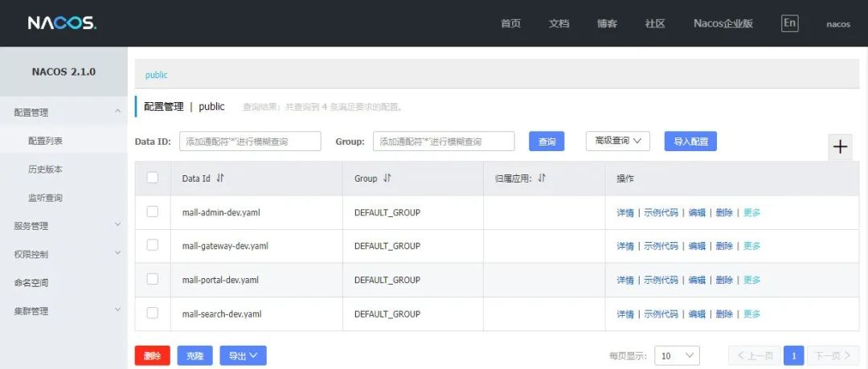Check the mall-search-dev.yaml row checkbox
Viewport: 868px width, 369px height.
click(152, 313)
